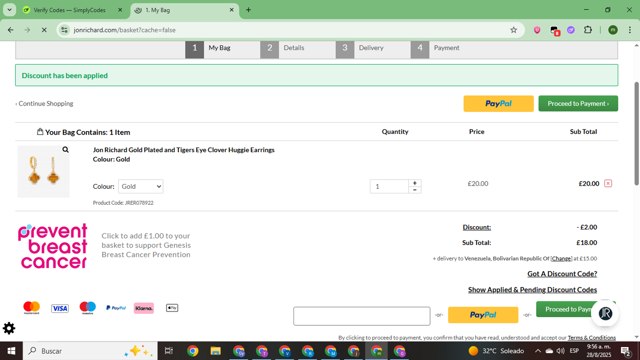Open the volume control in tray
640x360 pixels.
pyautogui.click(x=560, y=351)
